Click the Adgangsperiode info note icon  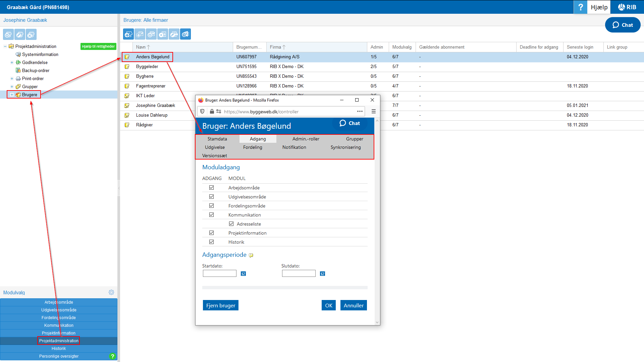(x=251, y=255)
